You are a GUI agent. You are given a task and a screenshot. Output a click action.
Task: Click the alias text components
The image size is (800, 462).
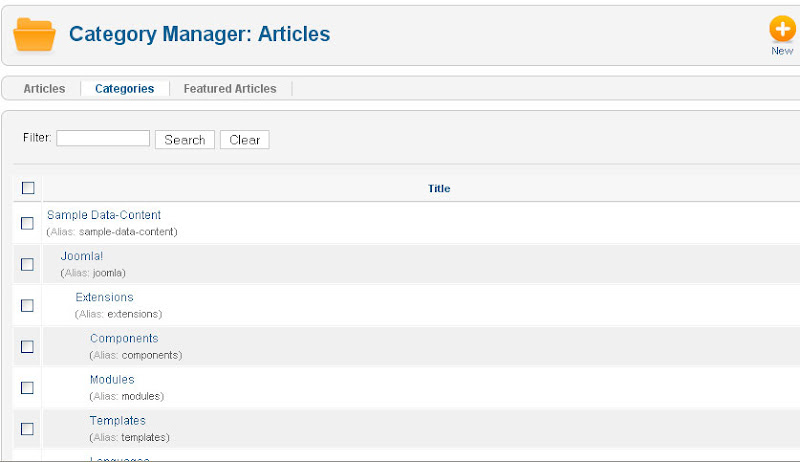pos(151,355)
